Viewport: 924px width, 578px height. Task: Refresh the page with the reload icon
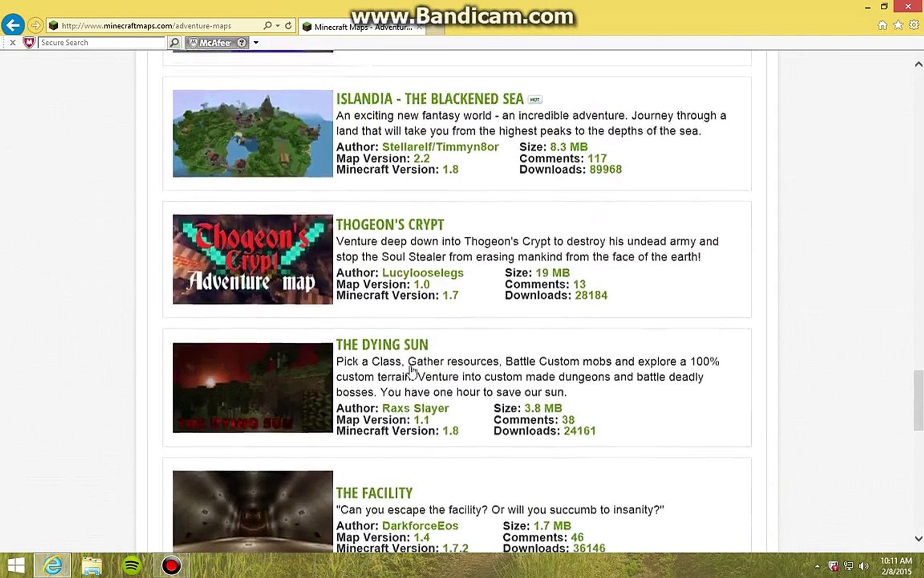click(288, 25)
